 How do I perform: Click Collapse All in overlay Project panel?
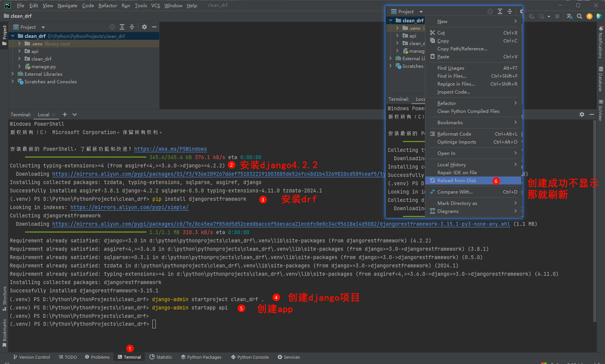tap(510, 11)
